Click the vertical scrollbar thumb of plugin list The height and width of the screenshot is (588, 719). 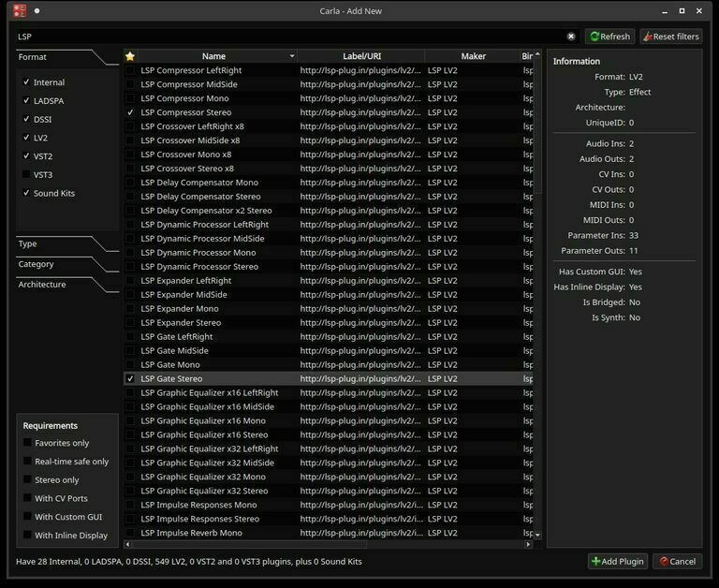pos(537,126)
